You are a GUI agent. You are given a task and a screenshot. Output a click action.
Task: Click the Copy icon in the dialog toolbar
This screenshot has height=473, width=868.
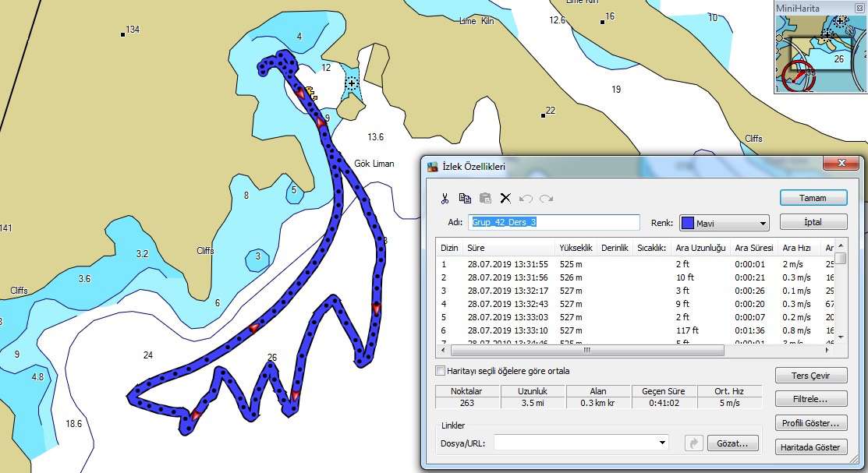tap(465, 198)
